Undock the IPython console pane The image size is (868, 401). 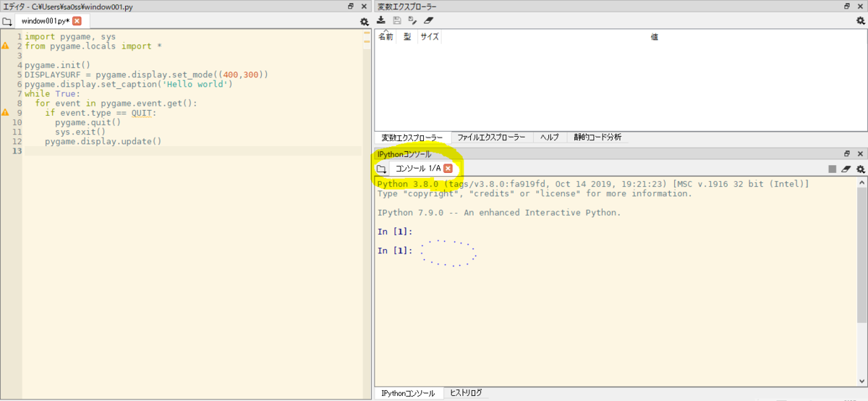[x=847, y=153]
